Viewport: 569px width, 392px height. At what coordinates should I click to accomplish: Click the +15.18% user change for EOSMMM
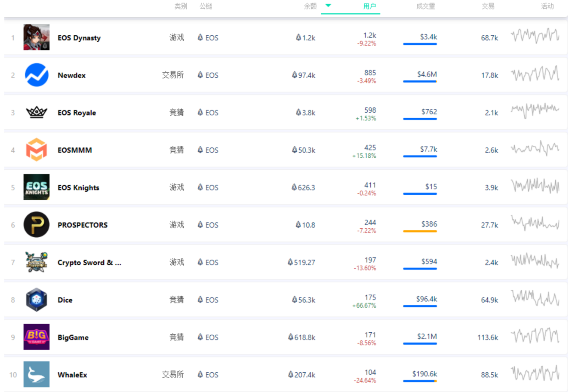[364, 156]
